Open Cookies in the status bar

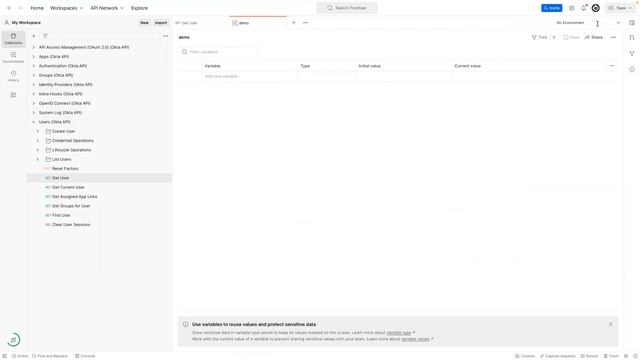[x=525, y=356]
